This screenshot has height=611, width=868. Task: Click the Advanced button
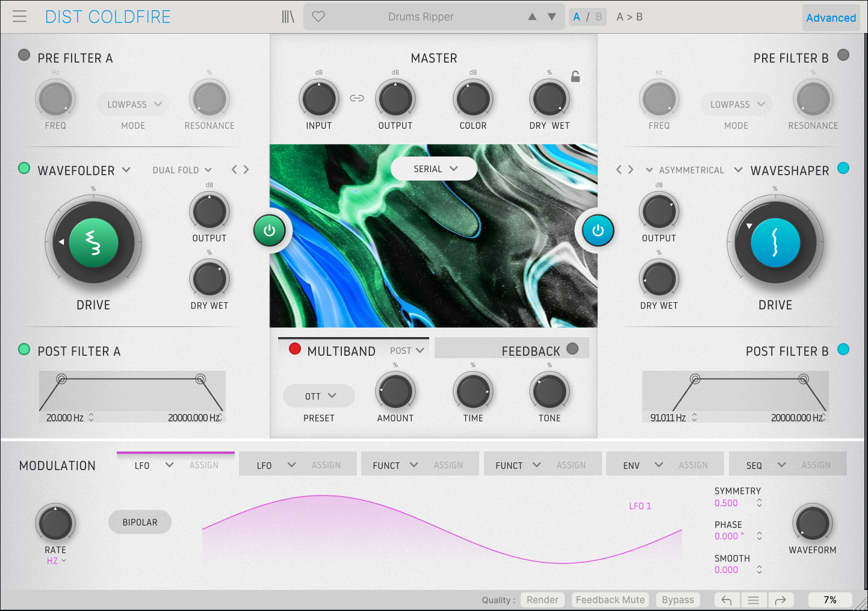831,18
